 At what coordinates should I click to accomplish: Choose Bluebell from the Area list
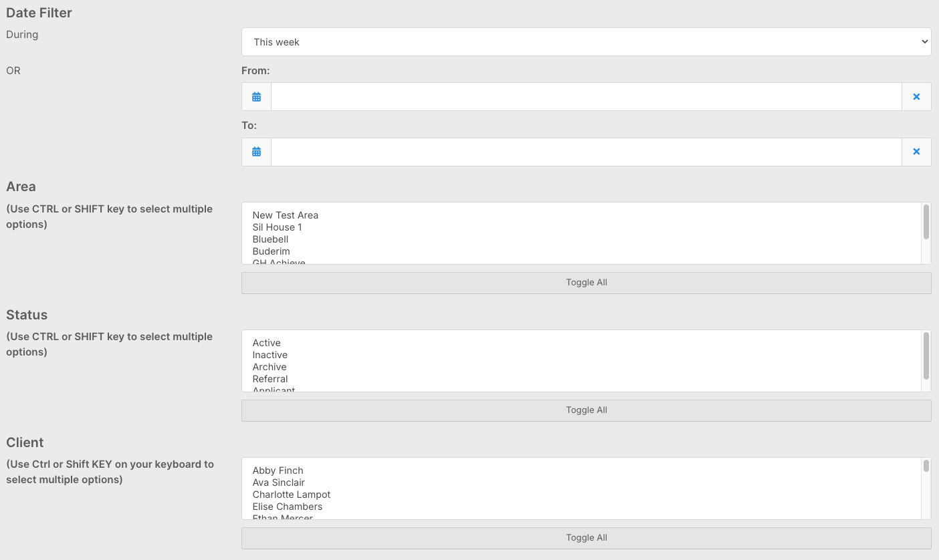pos(581,239)
